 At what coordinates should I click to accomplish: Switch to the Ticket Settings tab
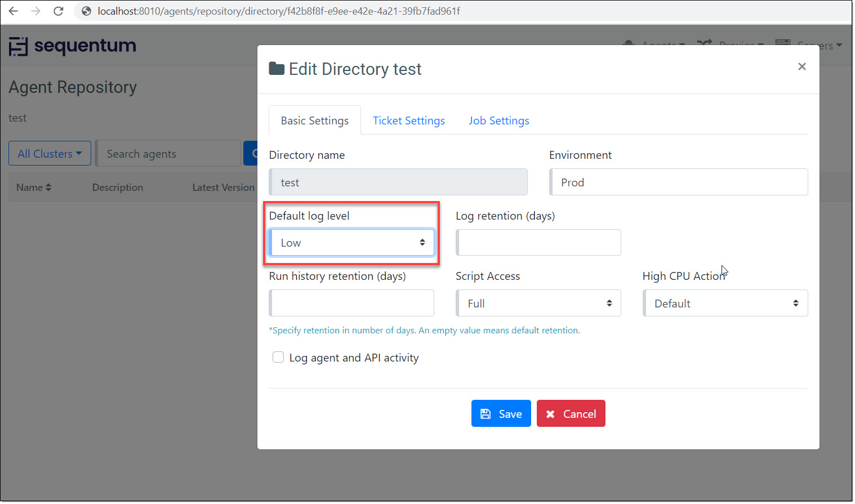click(408, 121)
